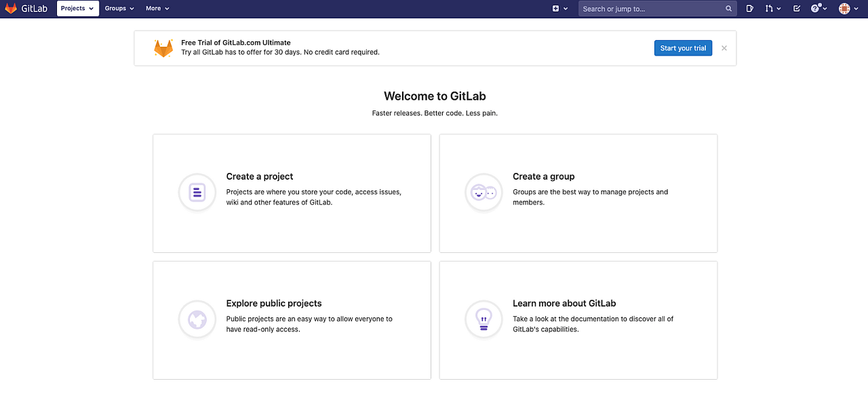868x415 pixels.
Task: Click the Welcome to GitLab heading
Action: (435, 96)
